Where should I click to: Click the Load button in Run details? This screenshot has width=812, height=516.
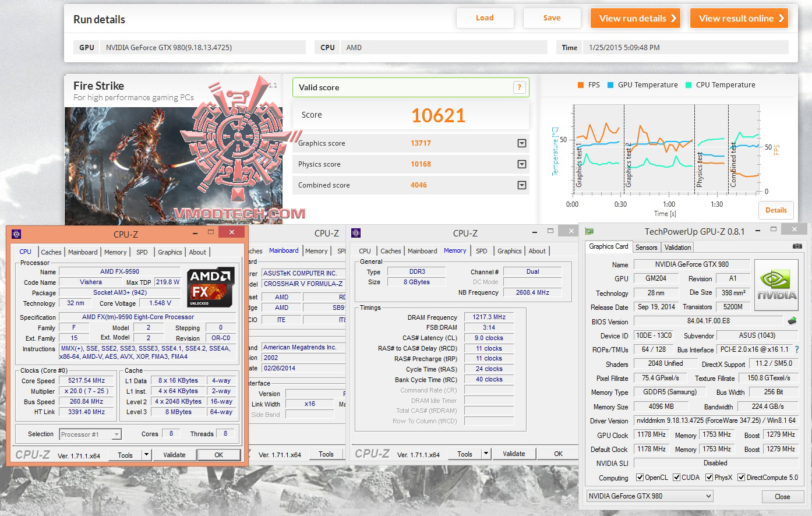tap(485, 18)
